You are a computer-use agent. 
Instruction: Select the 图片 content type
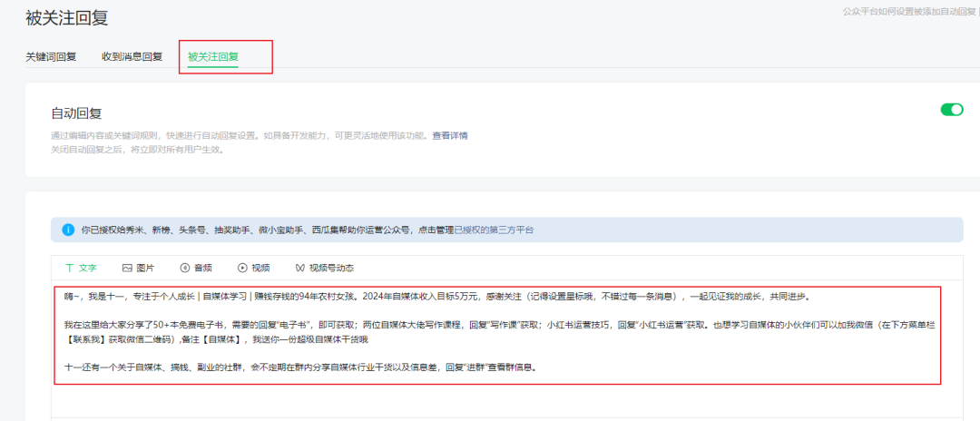click(x=138, y=268)
